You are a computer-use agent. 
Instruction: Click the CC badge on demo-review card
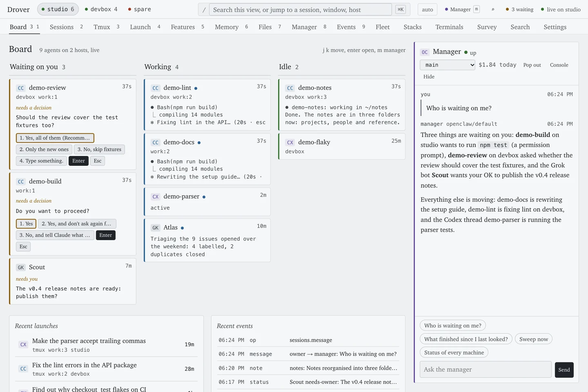[x=21, y=88]
